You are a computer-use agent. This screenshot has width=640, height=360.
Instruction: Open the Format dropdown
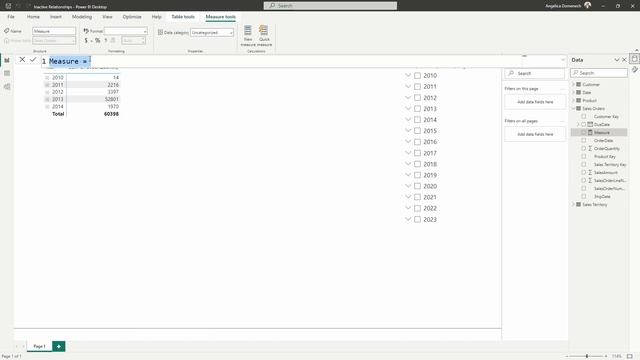pos(126,31)
